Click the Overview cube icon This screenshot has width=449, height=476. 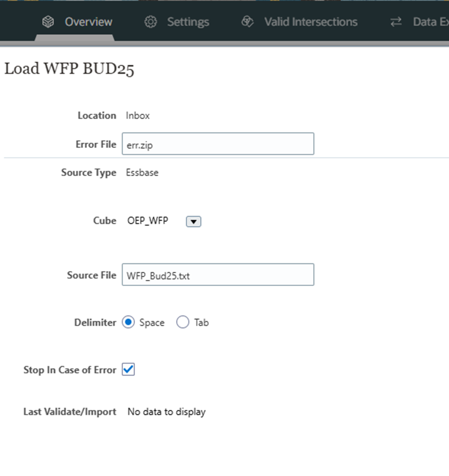pos(48,22)
